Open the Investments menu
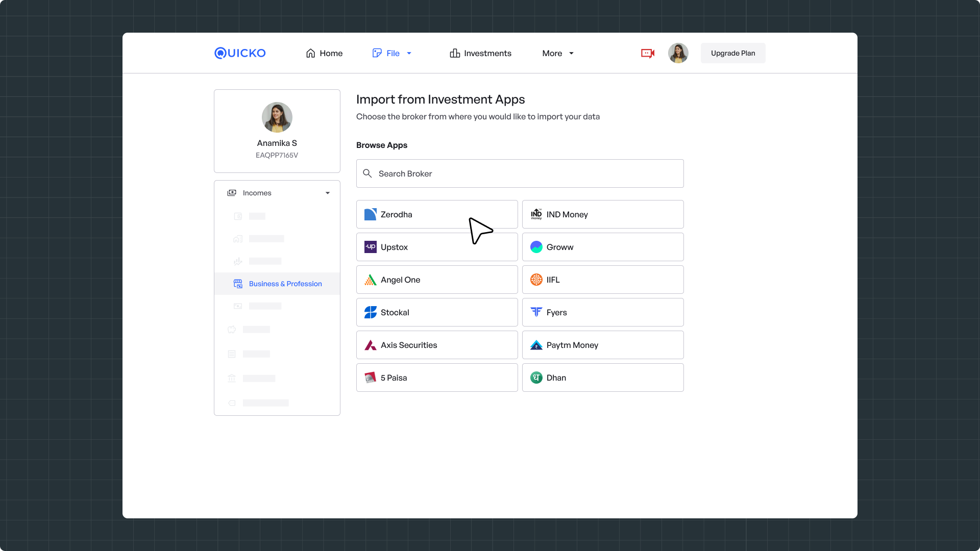The height and width of the screenshot is (551, 980). pos(480,53)
